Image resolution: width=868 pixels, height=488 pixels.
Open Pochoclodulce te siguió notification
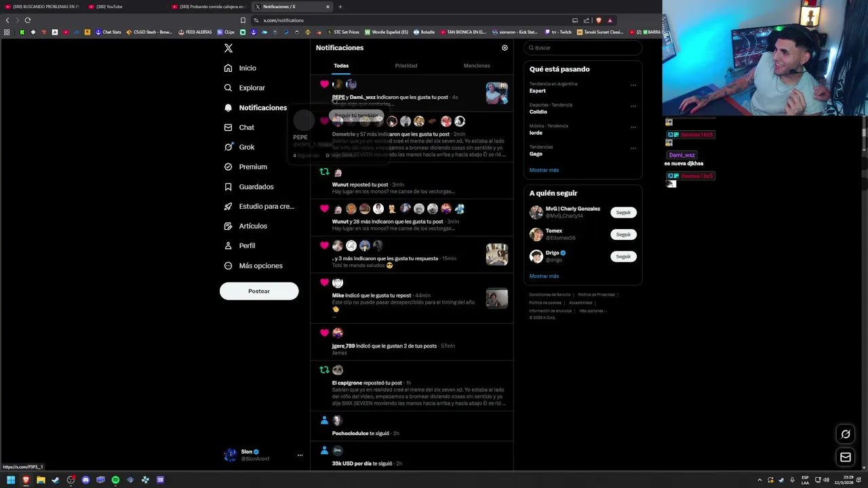coord(412,426)
